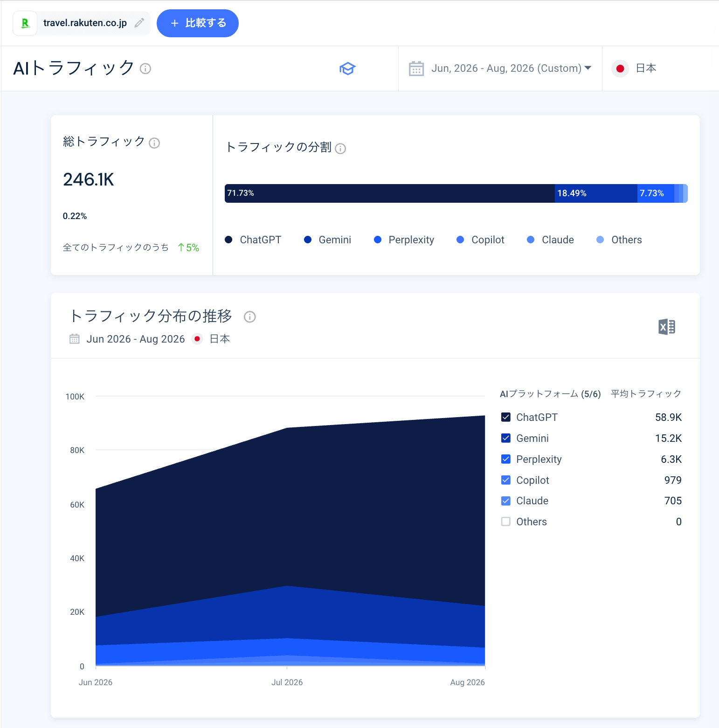Click the Gemini legend dot
The width and height of the screenshot is (719, 728).
tap(308, 240)
